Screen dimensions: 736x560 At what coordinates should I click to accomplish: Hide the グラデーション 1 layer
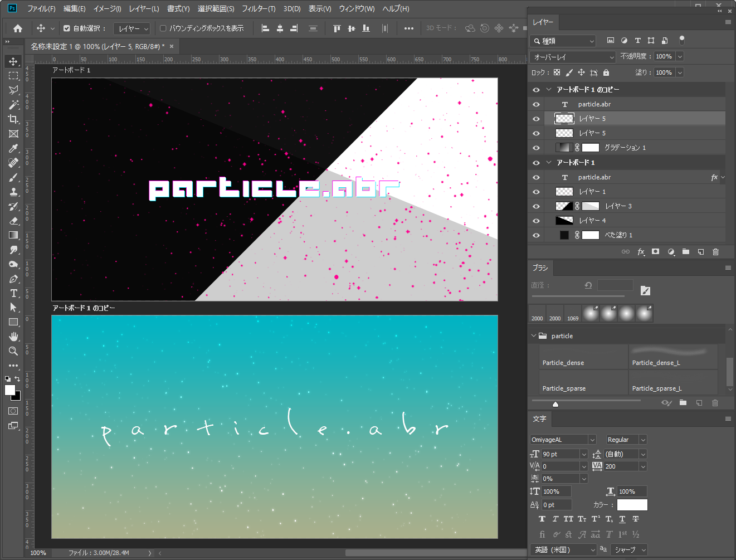tap(536, 148)
